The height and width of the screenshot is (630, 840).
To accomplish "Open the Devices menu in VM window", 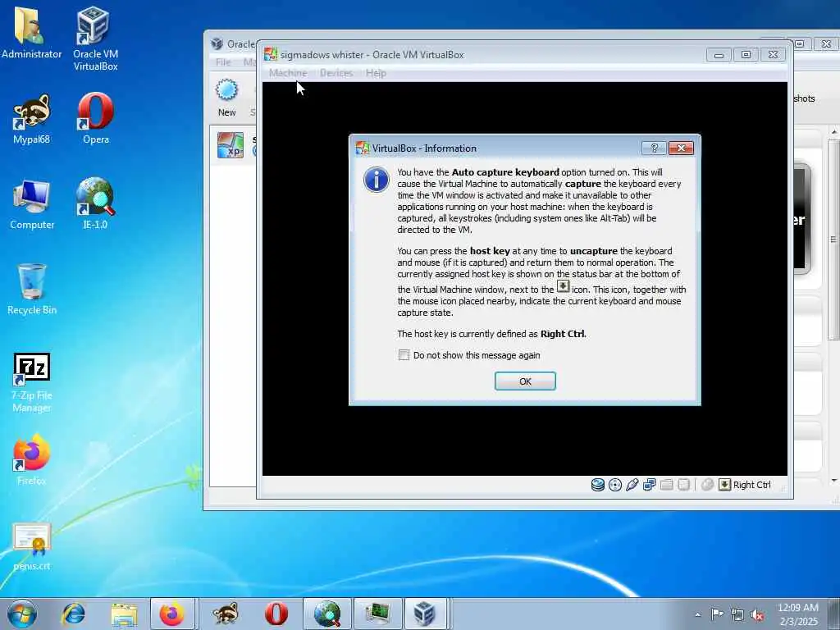I will coord(336,73).
